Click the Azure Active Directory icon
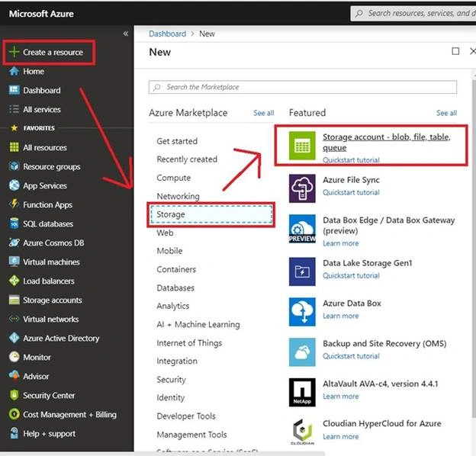 (x=14, y=338)
